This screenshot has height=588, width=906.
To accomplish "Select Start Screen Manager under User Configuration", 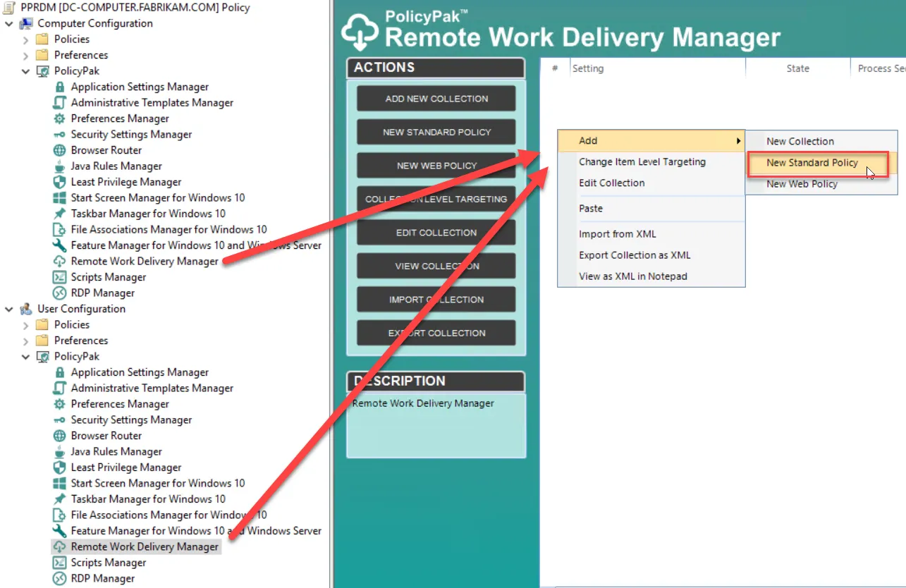I will click(x=158, y=483).
